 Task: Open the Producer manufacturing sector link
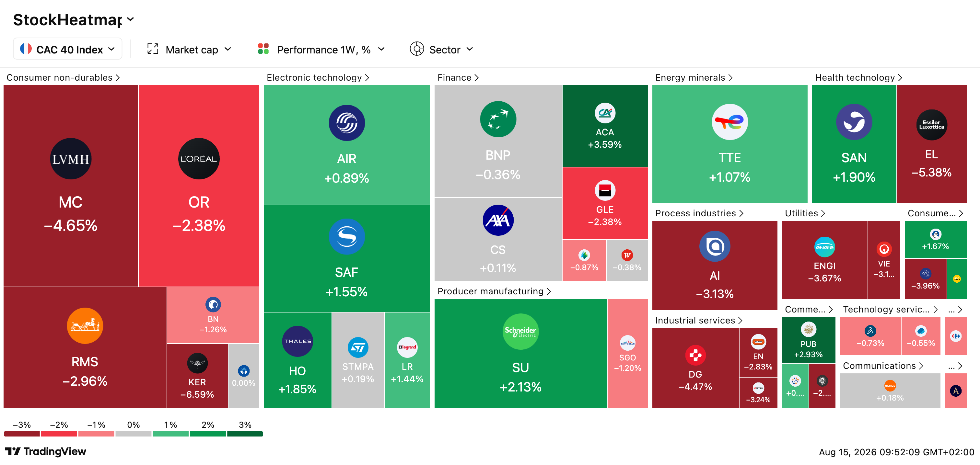pyautogui.click(x=494, y=291)
